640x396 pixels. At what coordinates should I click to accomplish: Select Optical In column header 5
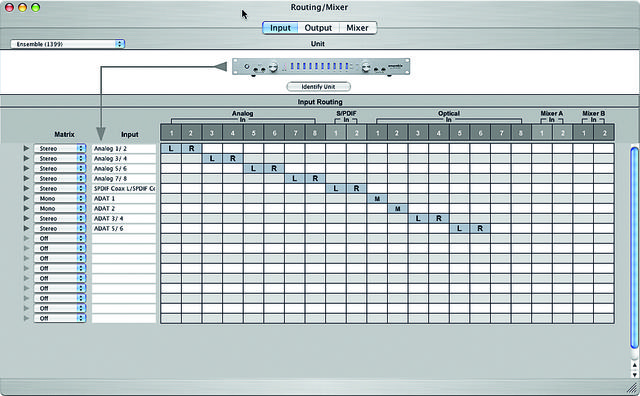[460, 133]
